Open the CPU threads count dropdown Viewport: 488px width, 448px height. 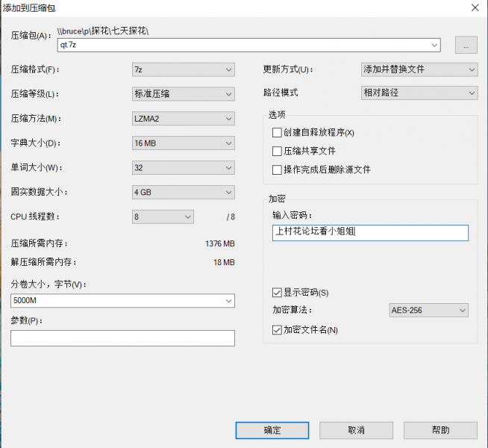[x=163, y=217]
